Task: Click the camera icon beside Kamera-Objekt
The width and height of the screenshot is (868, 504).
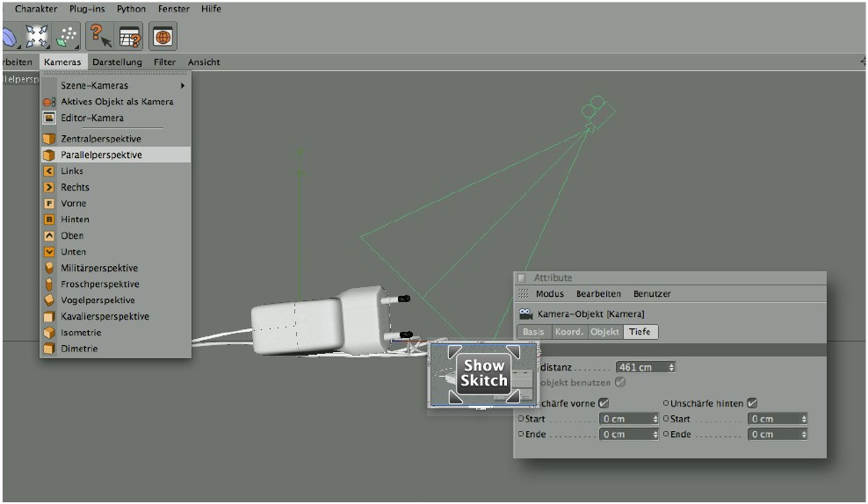Action: [x=525, y=313]
